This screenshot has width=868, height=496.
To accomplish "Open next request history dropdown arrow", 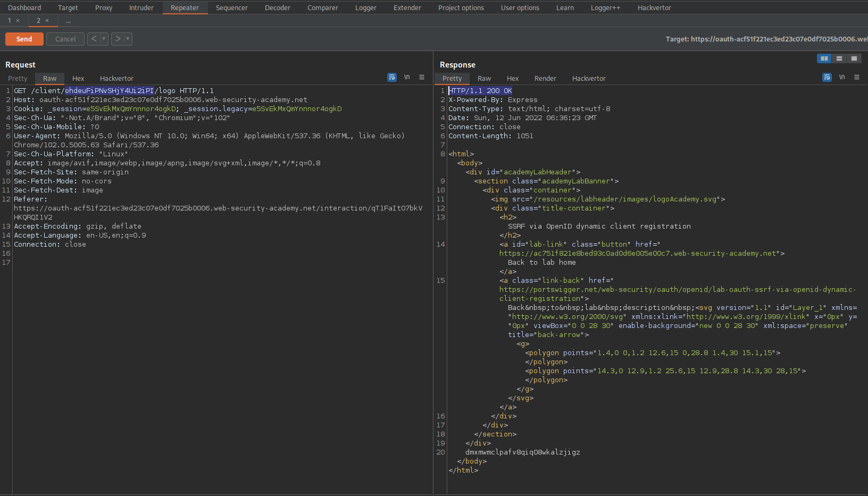I will (128, 39).
